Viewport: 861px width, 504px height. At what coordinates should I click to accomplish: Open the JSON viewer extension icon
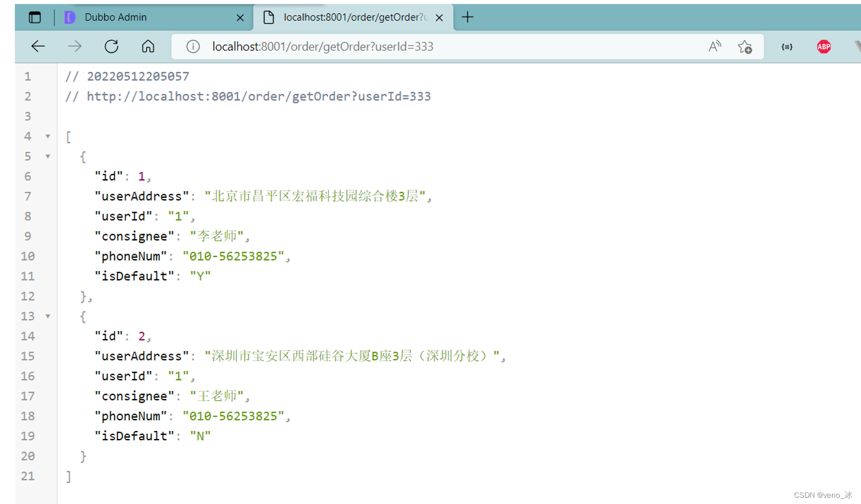point(787,47)
